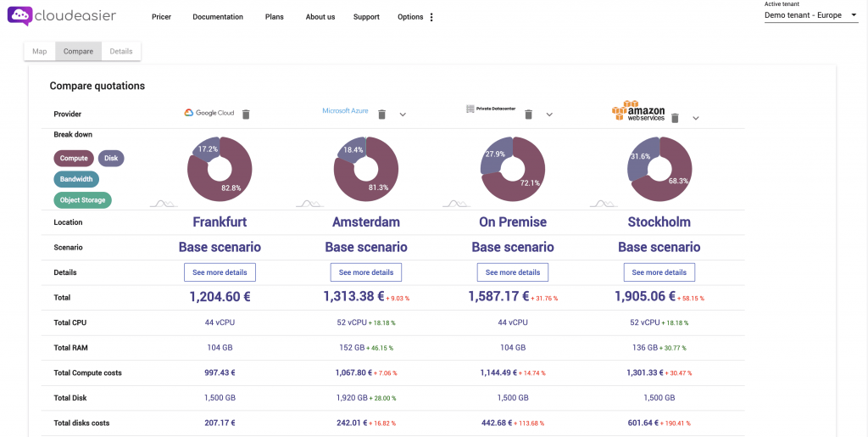Delete the Microsoft Azure quotation with trash icon
868x437 pixels.
pos(381,114)
